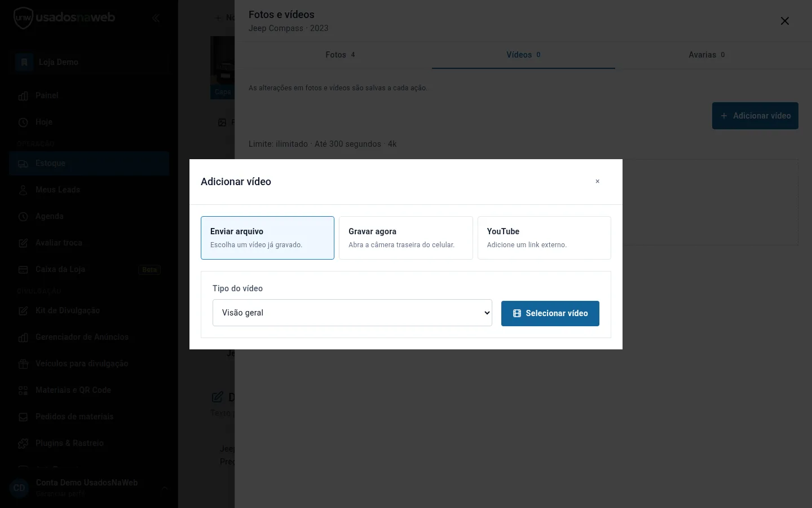The width and height of the screenshot is (812, 508).
Task: Open Painel in the sidebar
Action: point(89,95)
